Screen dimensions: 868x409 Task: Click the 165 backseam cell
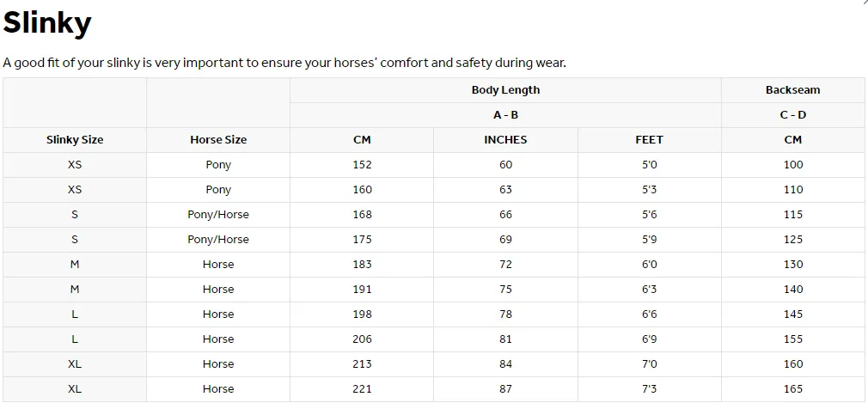[792, 389]
